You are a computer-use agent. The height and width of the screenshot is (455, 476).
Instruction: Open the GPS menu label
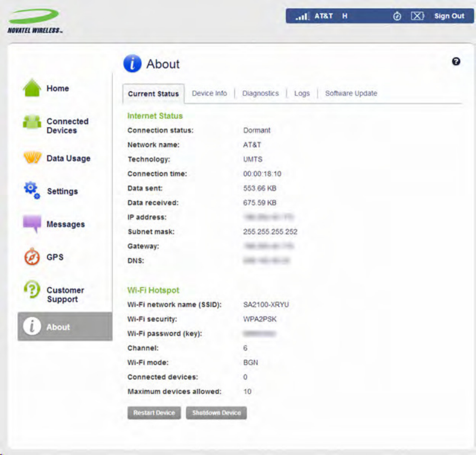(x=55, y=257)
